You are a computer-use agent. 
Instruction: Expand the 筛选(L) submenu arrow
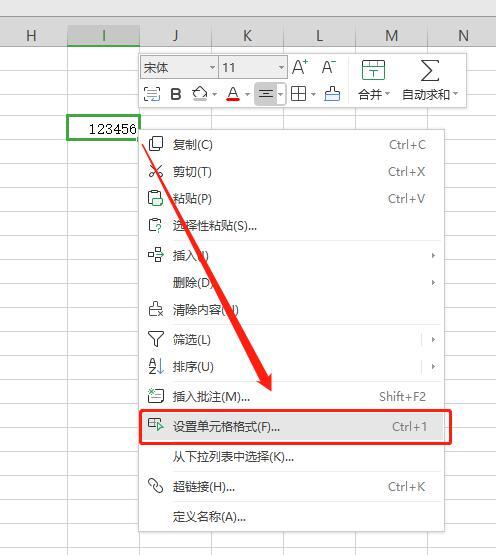coord(433,340)
